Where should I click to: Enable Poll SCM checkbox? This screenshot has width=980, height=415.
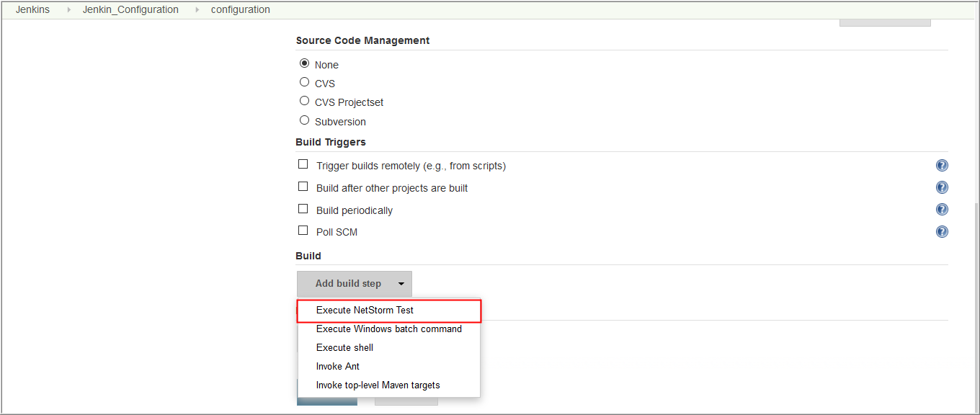303,231
